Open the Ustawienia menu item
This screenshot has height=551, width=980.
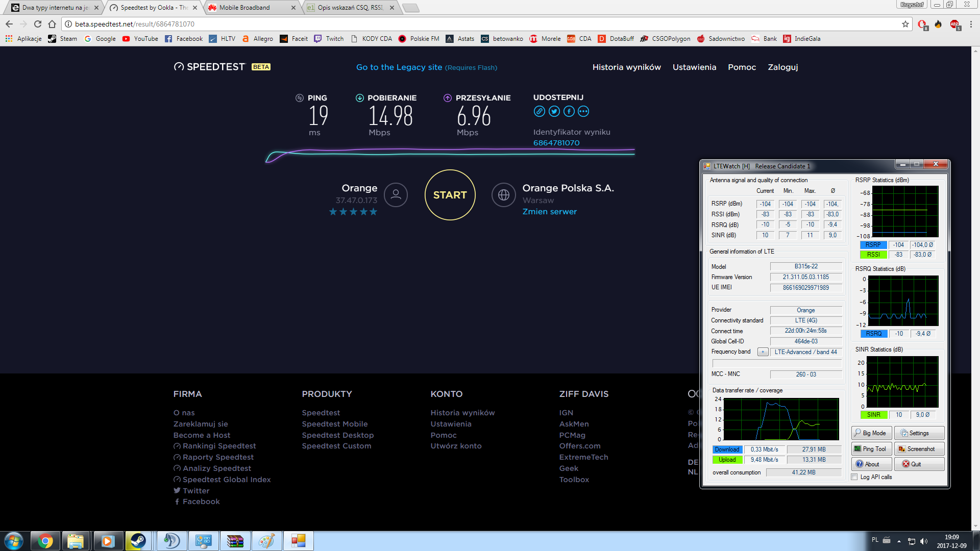point(694,67)
